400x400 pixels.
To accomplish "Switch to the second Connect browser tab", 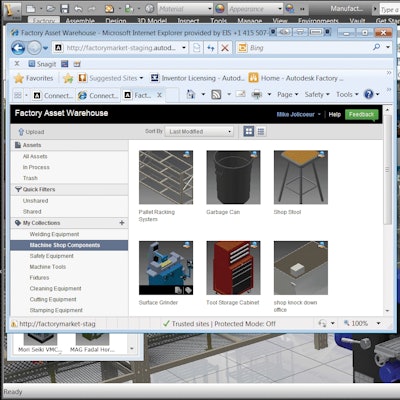I will click(x=98, y=96).
